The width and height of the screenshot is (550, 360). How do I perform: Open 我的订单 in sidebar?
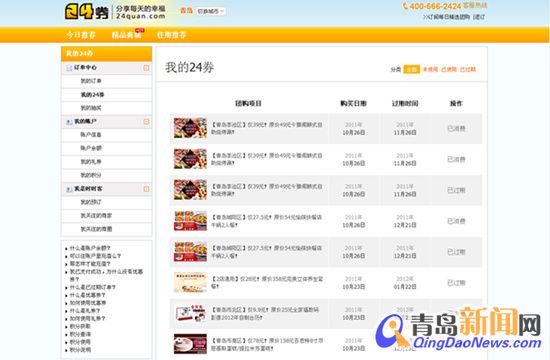click(91, 81)
